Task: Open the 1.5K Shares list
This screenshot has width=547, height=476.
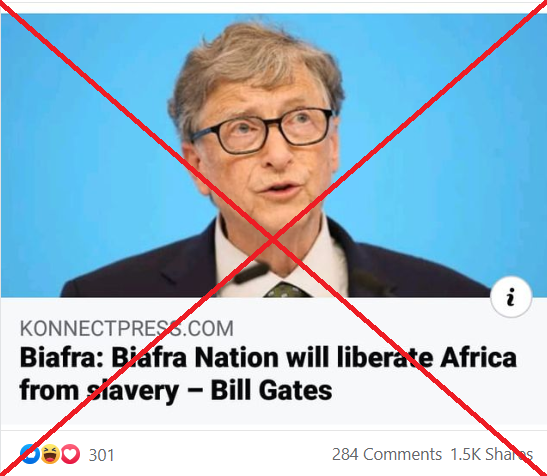Action: [492, 454]
